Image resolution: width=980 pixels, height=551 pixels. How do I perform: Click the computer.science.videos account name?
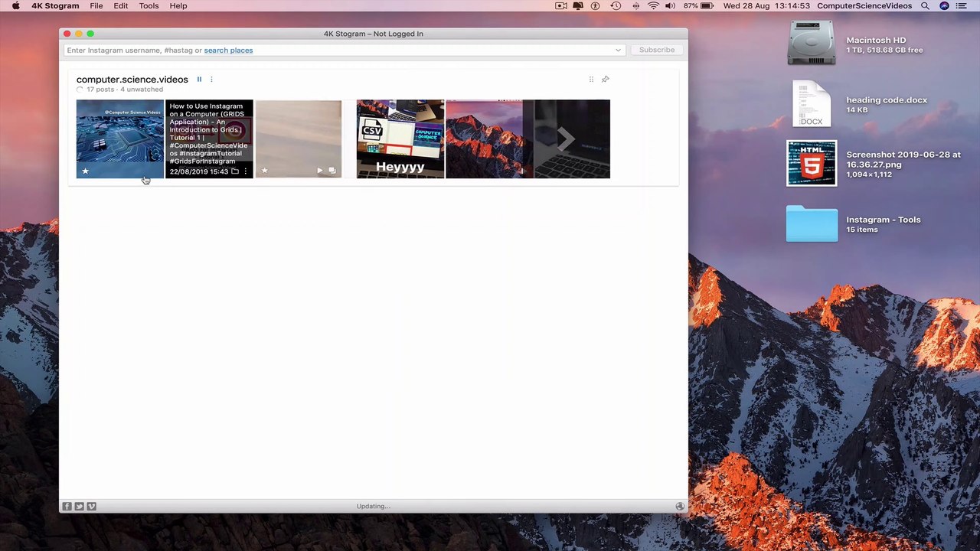132,80
